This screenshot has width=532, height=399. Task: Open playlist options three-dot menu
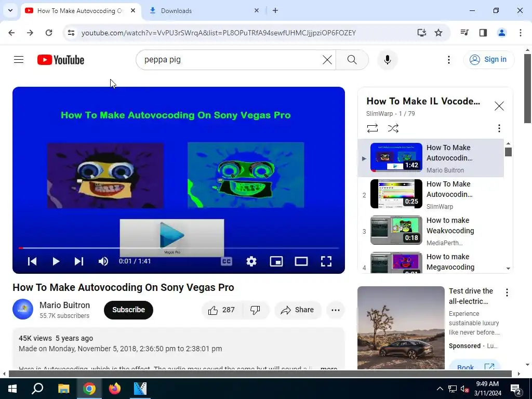point(499,128)
